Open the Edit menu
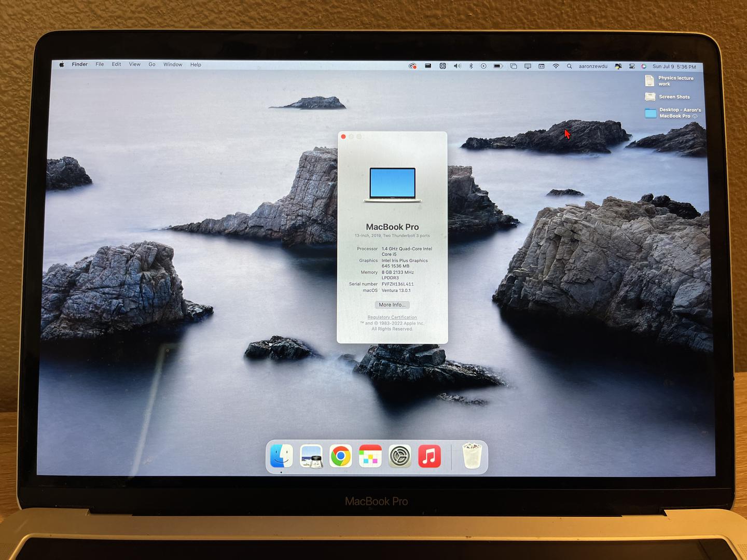 (x=116, y=64)
